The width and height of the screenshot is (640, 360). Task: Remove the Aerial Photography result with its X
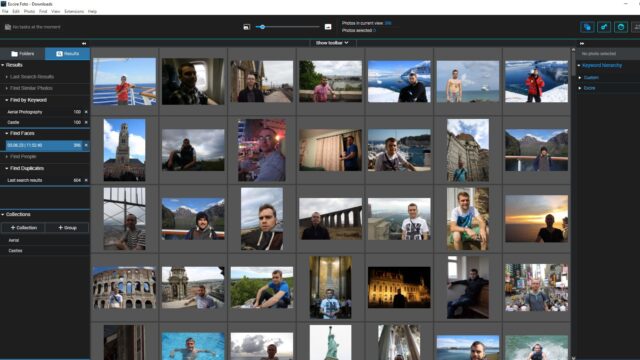point(86,112)
